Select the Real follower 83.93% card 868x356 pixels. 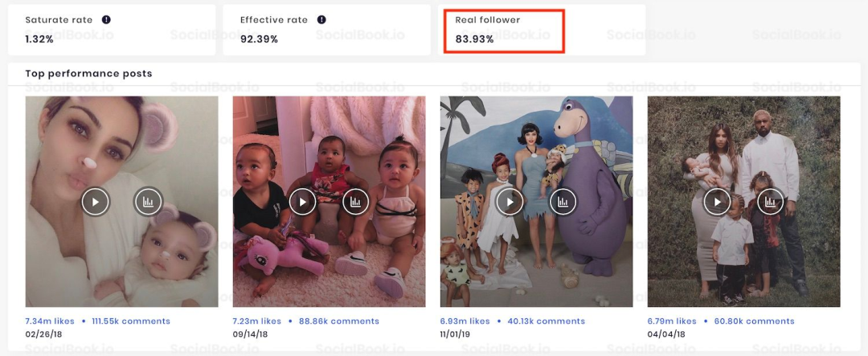(542, 30)
